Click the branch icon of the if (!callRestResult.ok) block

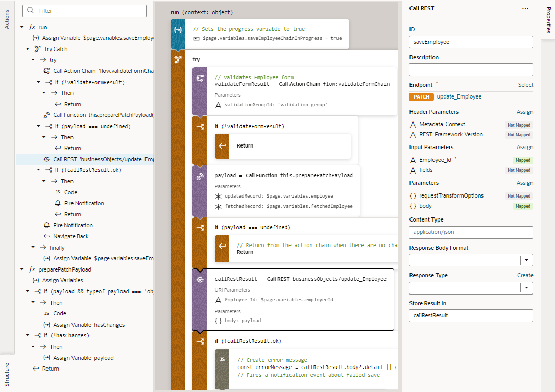[x=200, y=341]
